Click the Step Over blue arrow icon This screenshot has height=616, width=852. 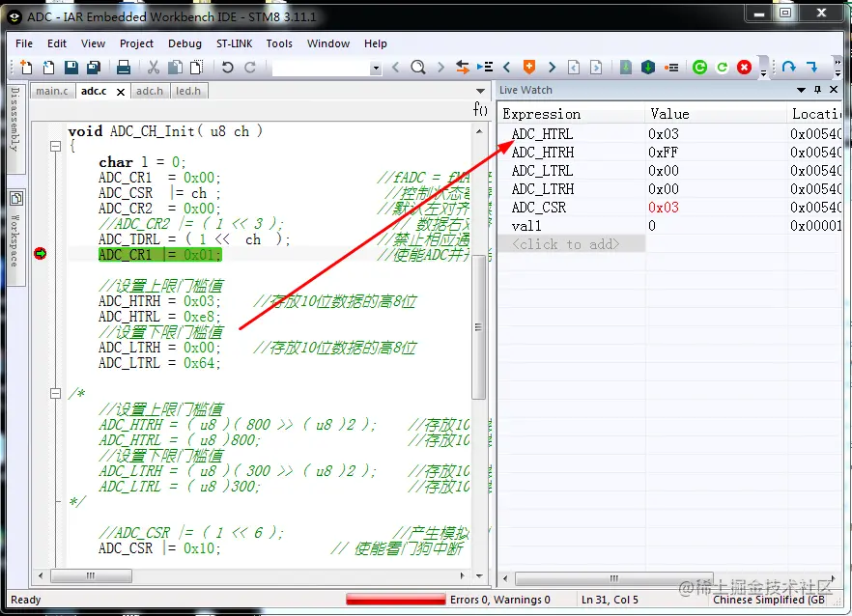(x=789, y=67)
